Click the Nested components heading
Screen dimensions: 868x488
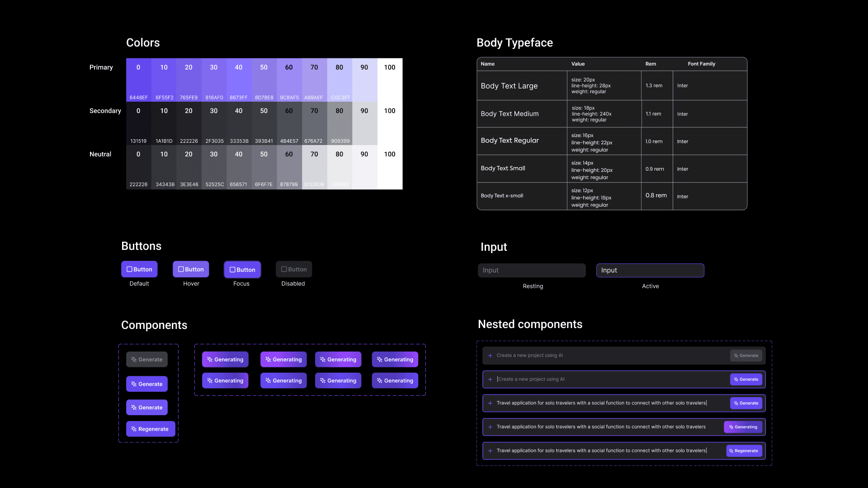point(530,324)
